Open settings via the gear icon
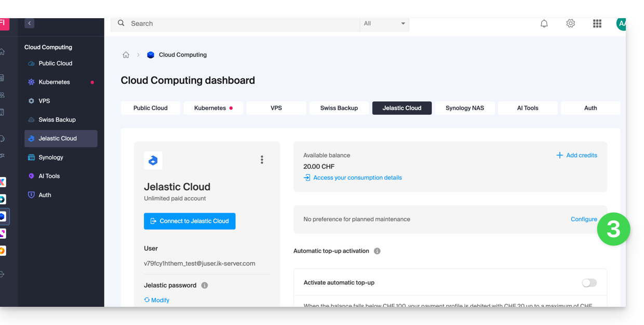The height and width of the screenshot is (325, 644). pyautogui.click(x=571, y=23)
